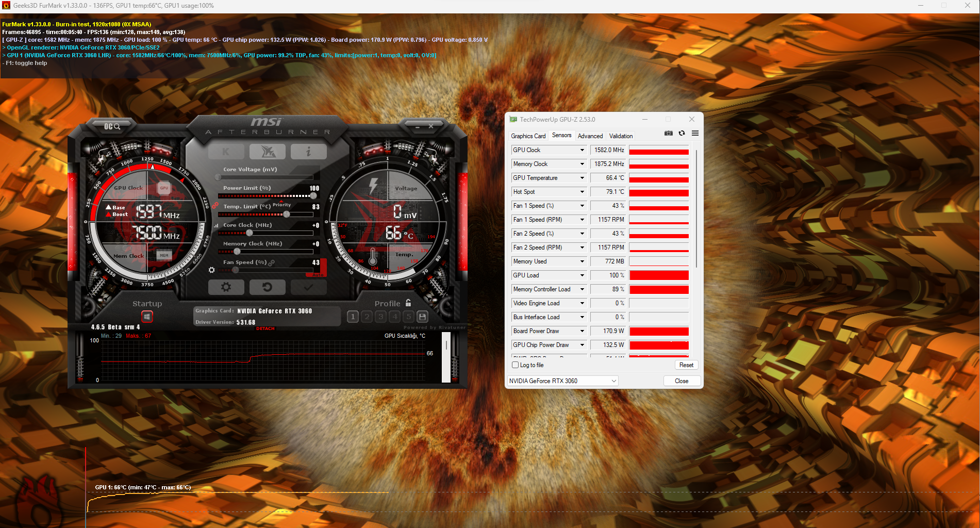Expand the Board Power Draw dropdown
This screenshot has height=528, width=980.
pyautogui.click(x=582, y=331)
